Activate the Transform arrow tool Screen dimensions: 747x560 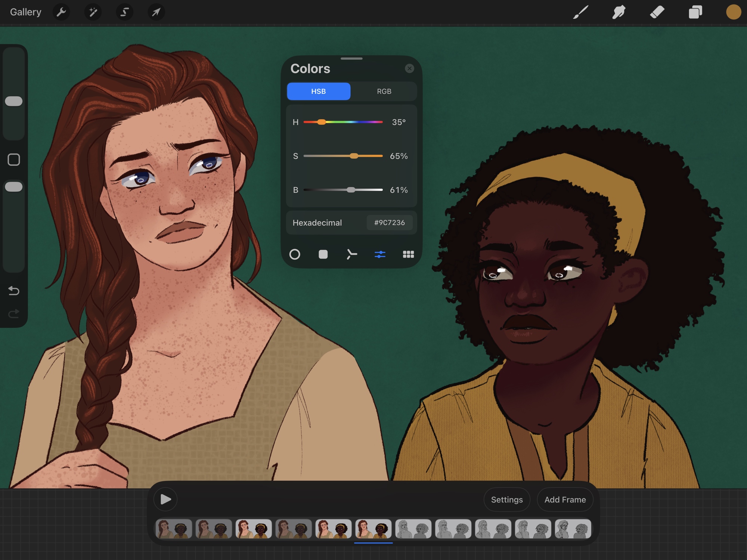click(156, 12)
